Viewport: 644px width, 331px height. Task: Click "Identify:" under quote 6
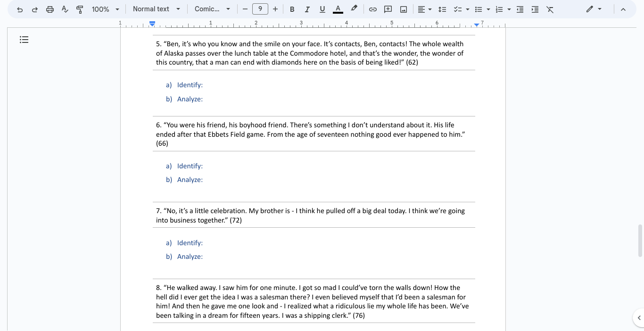(x=190, y=166)
